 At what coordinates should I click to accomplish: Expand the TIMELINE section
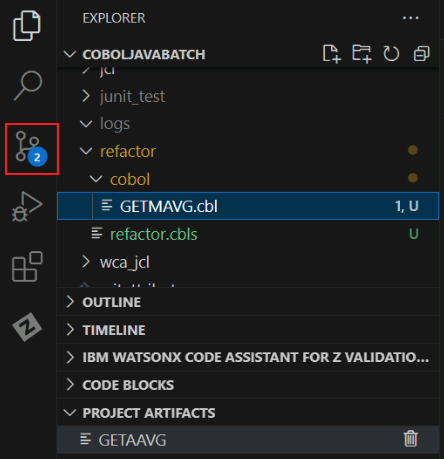tap(70, 330)
